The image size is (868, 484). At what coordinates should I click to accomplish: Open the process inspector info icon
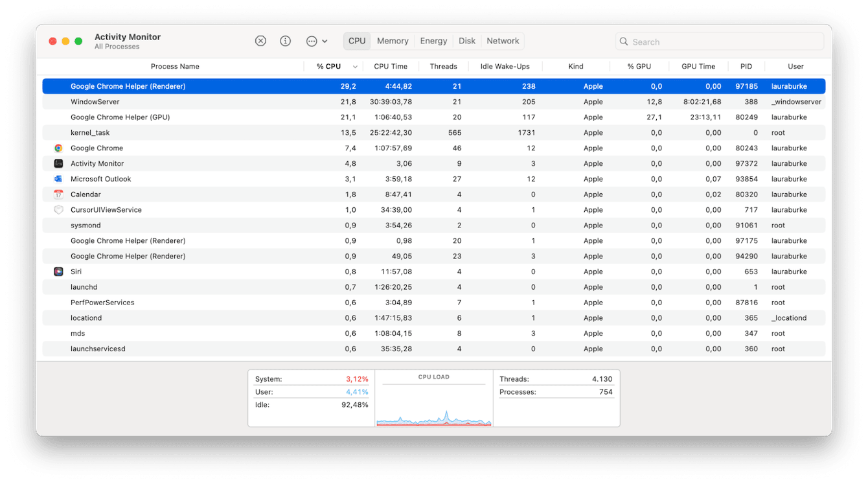pos(285,40)
